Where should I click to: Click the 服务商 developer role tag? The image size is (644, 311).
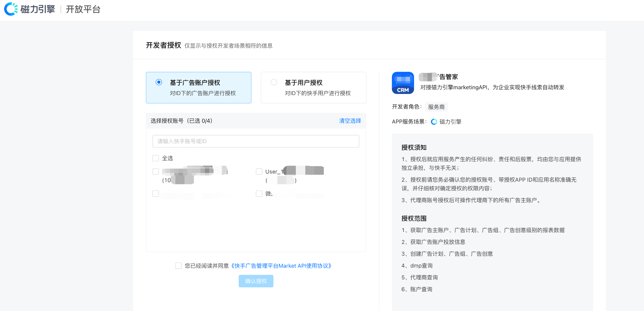(x=436, y=107)
